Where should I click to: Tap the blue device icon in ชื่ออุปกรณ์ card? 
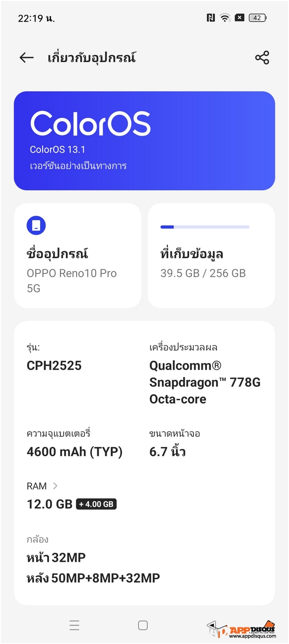pos(36,226)
